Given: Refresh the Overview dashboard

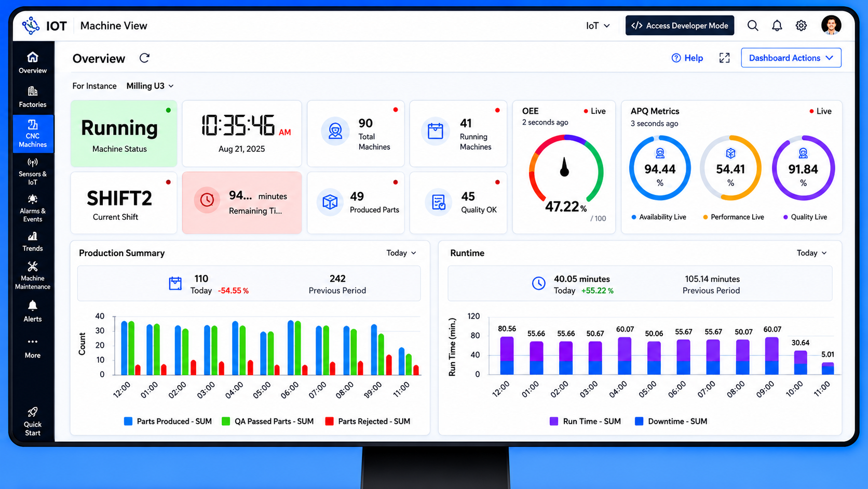Looking at the screenshot, I should (144, 58).
